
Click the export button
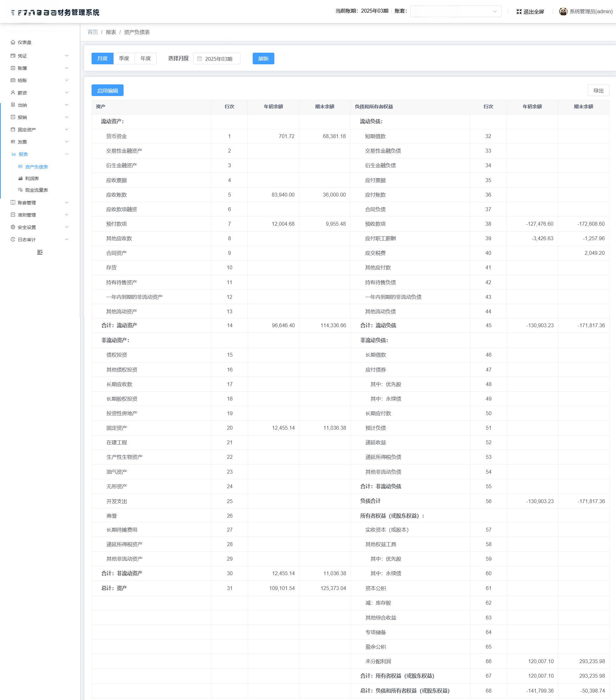(x=598, y=91)
